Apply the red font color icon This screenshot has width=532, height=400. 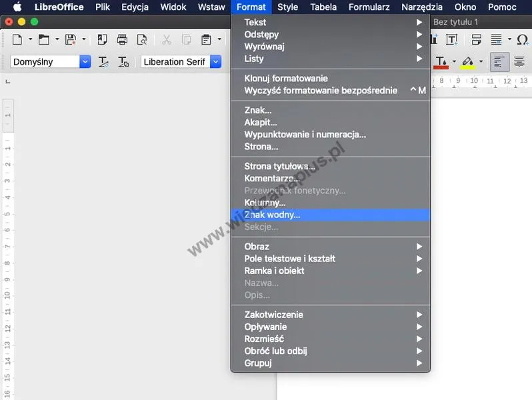pos(441,63)
